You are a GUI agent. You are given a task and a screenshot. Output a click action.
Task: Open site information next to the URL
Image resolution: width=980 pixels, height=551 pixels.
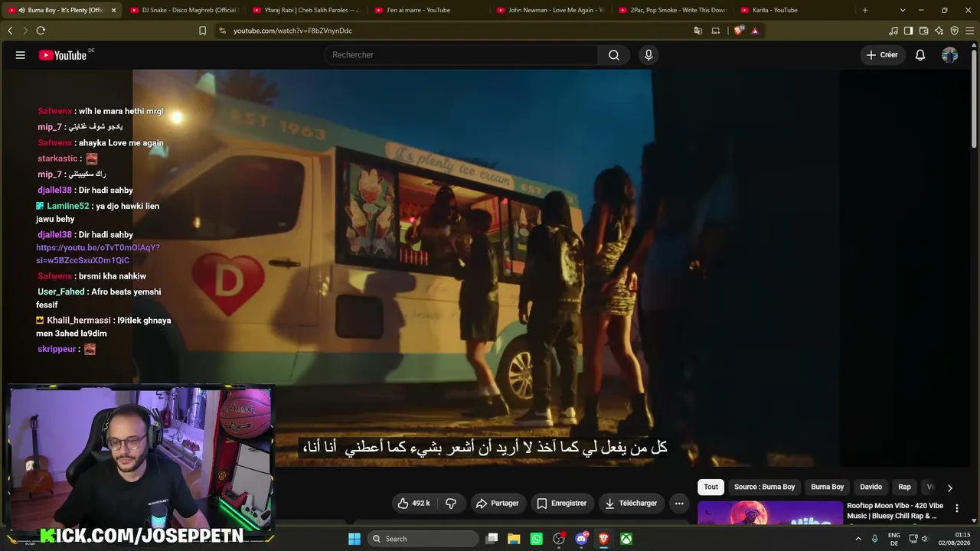(x=222, y=31)
